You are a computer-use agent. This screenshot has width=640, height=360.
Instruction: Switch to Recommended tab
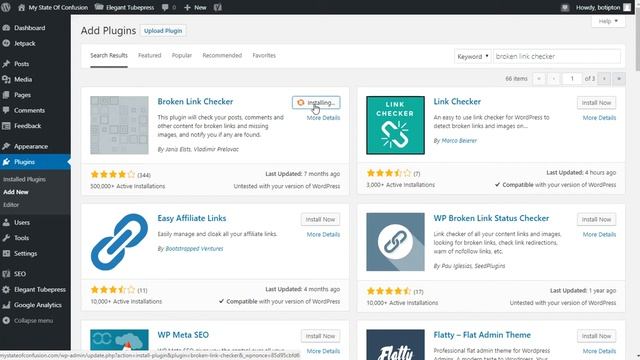coord(222,56)
